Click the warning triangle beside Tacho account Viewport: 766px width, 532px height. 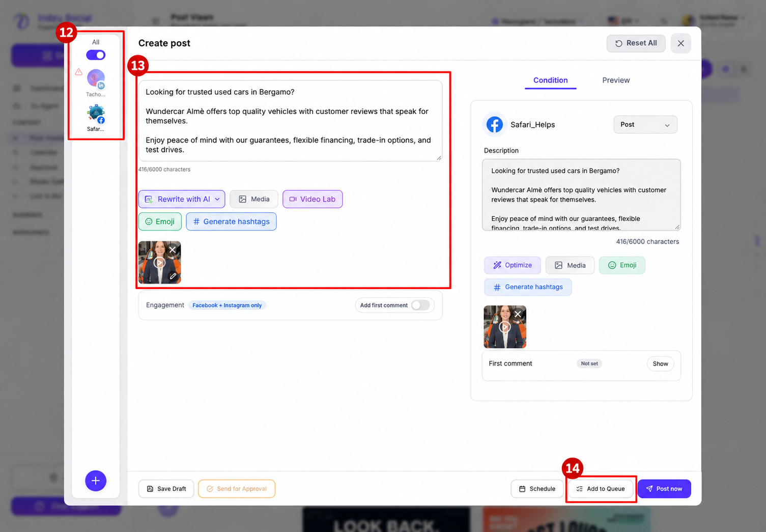click(x=78, y=72)
